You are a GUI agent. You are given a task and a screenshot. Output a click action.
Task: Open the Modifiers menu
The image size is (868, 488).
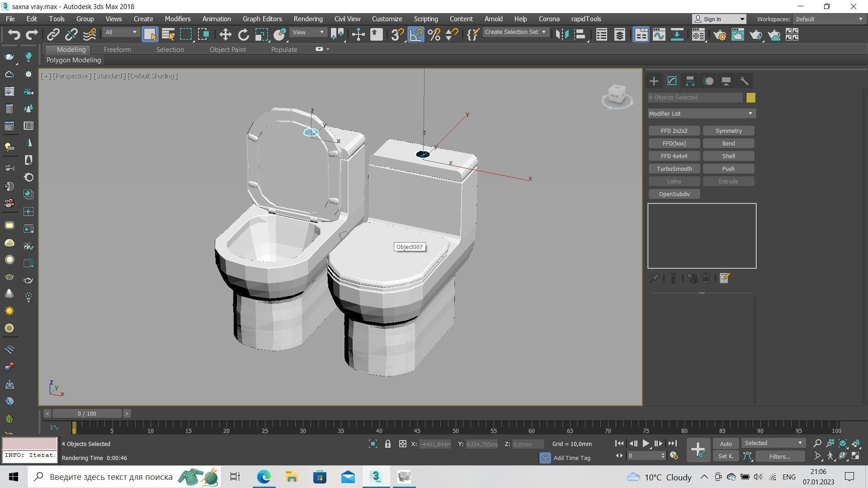click(177, 19)
